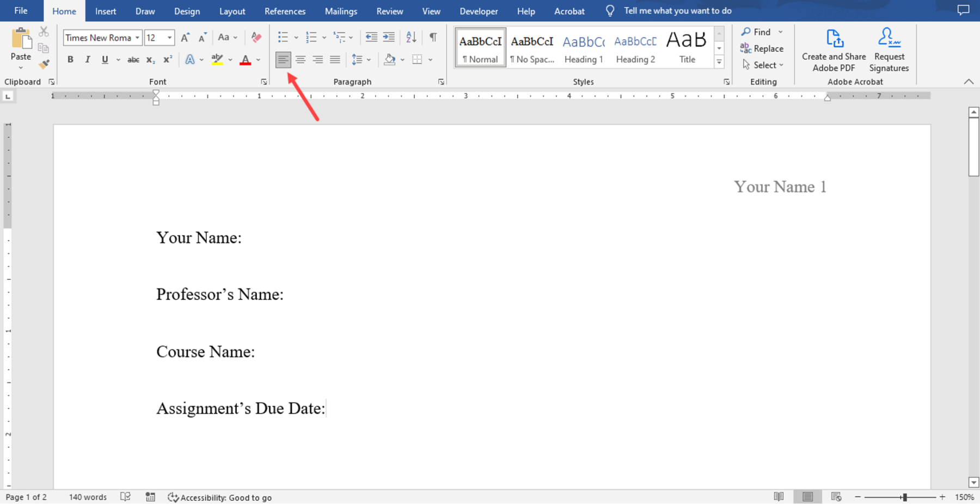This screenshot has height=504, width=980.
Task: Open the comments speech bubble icon
Action: pyautogui.click(x=963, y=10)
